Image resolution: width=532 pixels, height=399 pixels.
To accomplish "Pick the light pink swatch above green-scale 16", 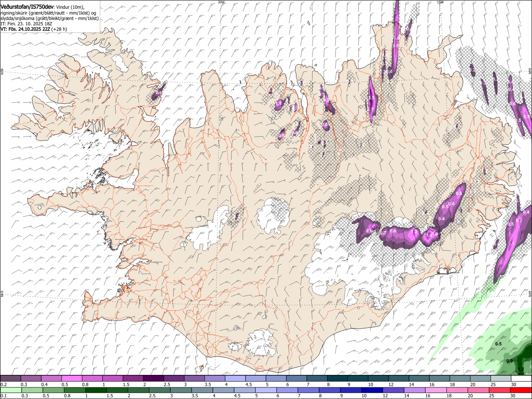I will [436, 390].
